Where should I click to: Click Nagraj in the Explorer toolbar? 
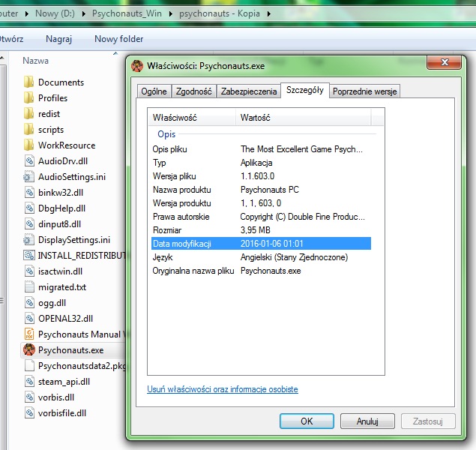pyautogui.click(x=59, y=39)
